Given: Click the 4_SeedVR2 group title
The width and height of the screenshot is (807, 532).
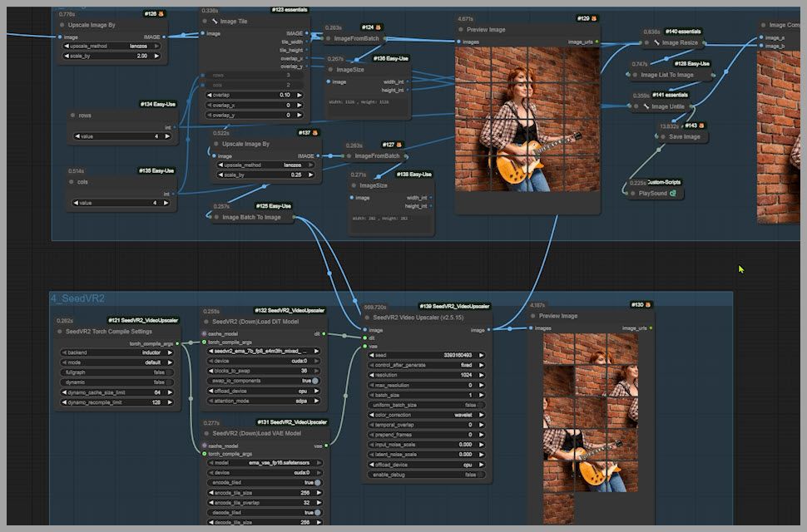Looking at the screenshot, I should tap(77, 298).
